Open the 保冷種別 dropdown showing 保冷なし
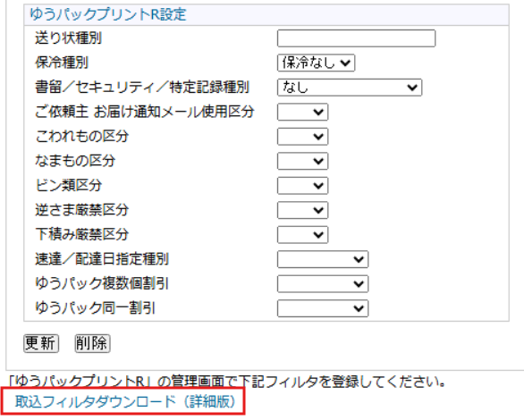 (x=316, y=63)
